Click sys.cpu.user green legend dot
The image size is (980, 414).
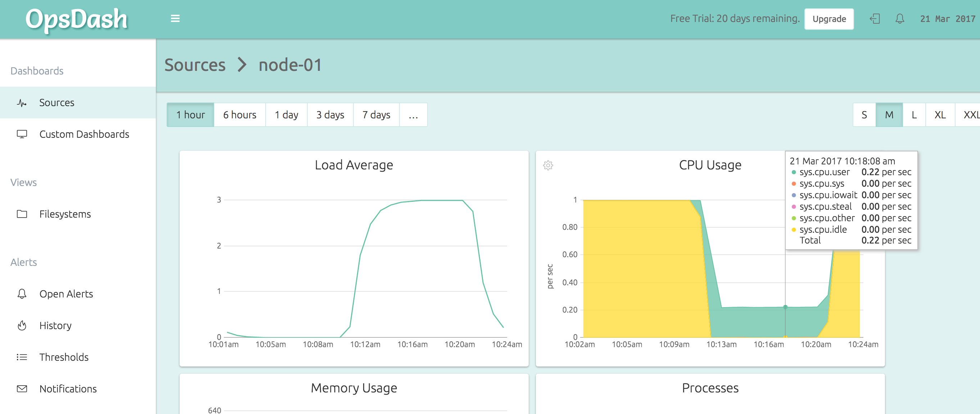(x=794, y=172)
